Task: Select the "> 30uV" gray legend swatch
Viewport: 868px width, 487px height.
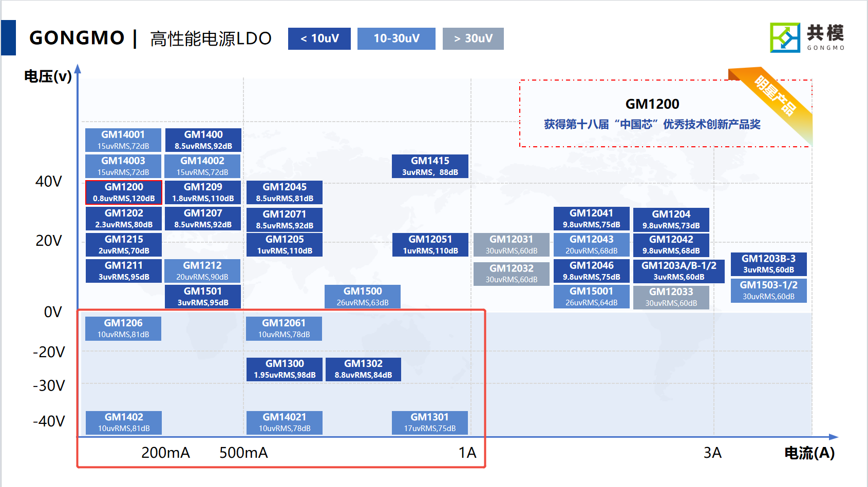Action: (473, 38)
